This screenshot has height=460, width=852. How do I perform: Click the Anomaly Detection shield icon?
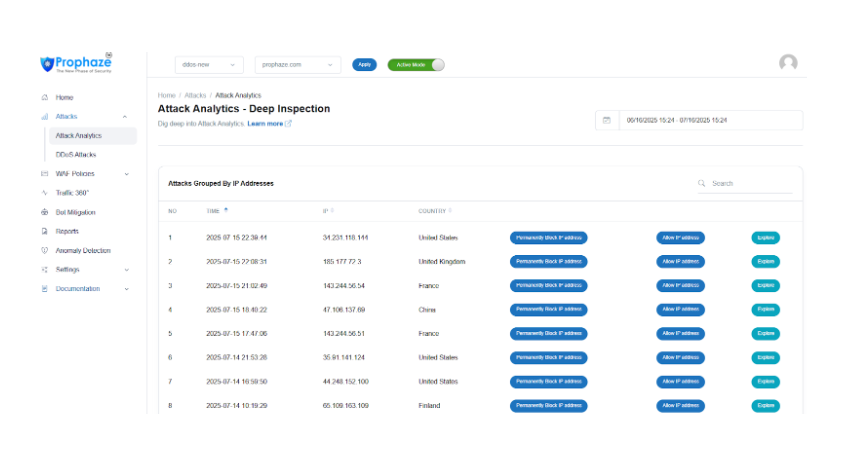(45, 250)
